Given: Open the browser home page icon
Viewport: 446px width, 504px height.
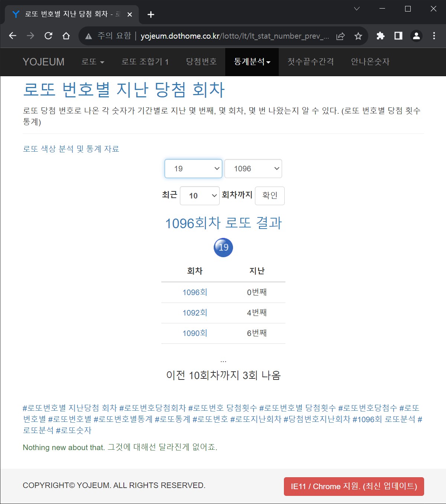Looking at the screenshot, I should pyautogui.click(x=66, y=36).
